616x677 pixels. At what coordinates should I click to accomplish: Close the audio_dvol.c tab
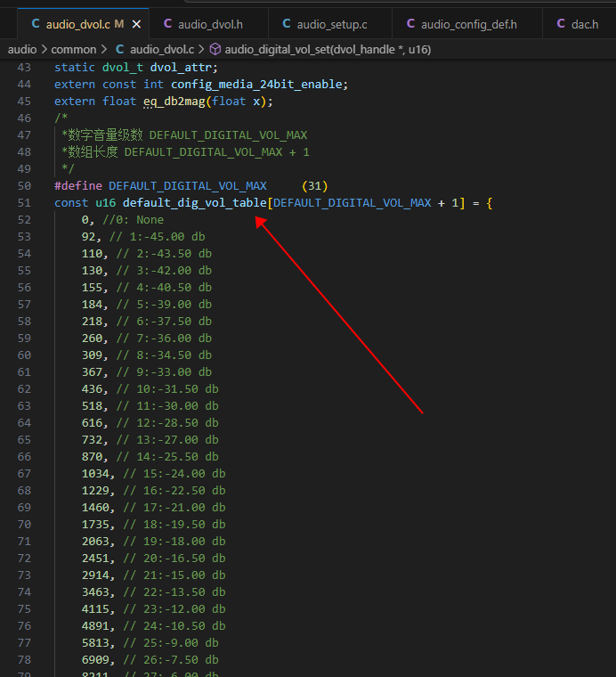pos(136,24)
